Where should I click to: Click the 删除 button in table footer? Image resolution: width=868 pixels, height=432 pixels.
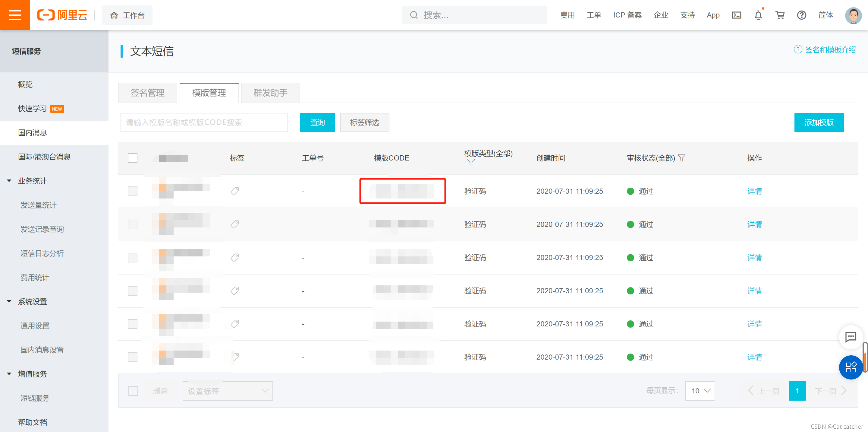click(160, 391)
